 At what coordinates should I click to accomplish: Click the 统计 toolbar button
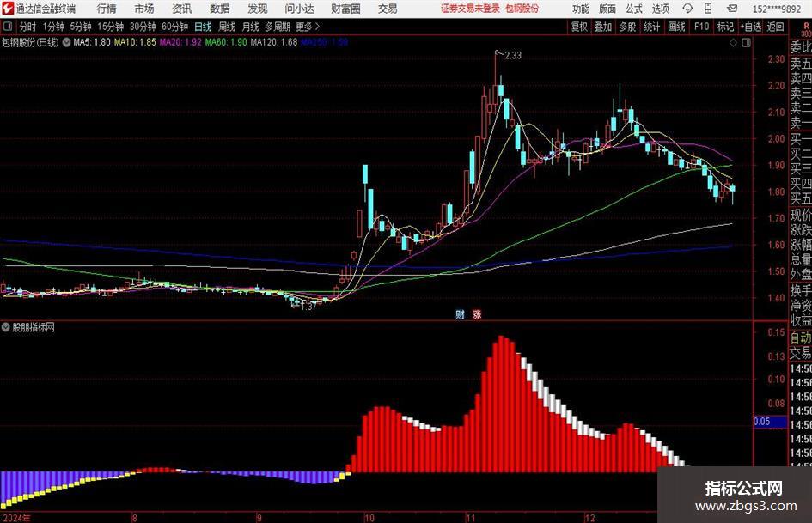point(651,27)
